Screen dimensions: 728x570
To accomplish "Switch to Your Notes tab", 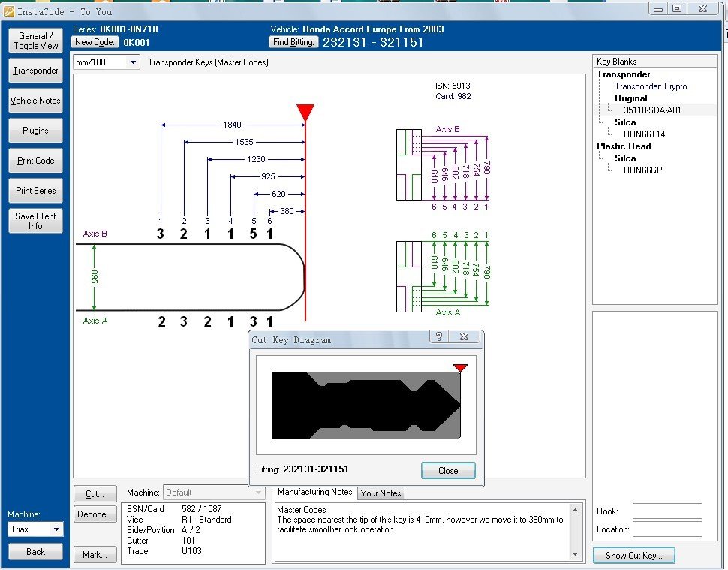I will coord(381,493).
